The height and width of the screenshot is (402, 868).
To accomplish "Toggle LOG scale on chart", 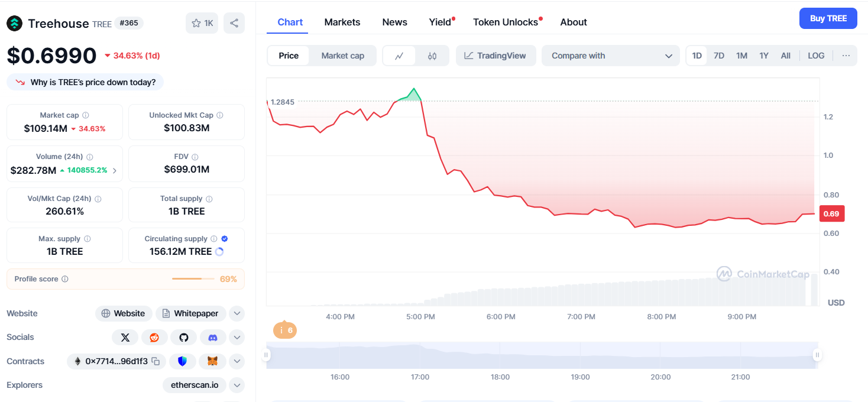I will tap(816, 56).
